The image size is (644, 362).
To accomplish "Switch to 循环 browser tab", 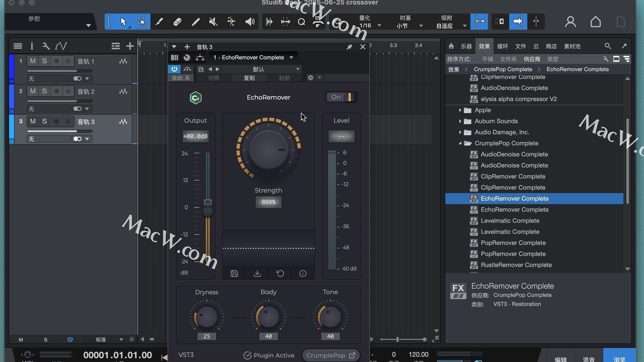I will click(502, 46).
